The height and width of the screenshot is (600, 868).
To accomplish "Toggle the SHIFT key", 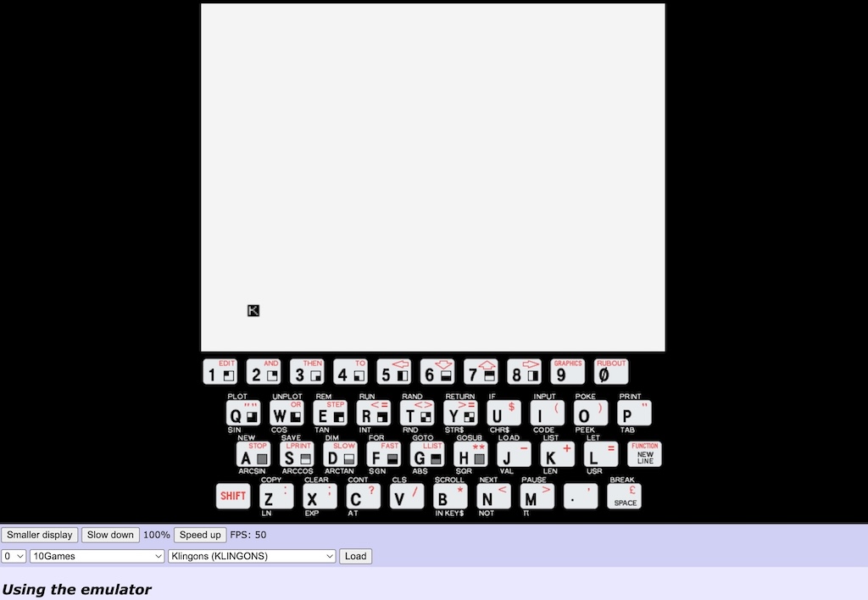I will click(233, 496).
